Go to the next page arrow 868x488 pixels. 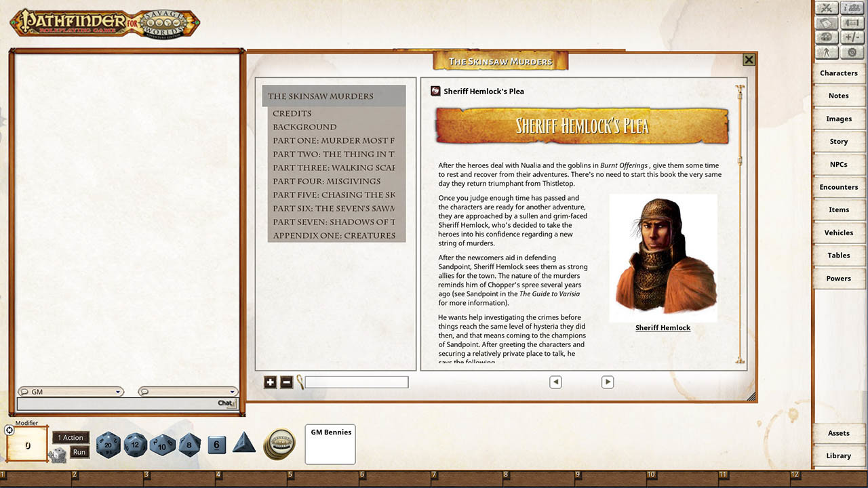click(x=608, y=382)
